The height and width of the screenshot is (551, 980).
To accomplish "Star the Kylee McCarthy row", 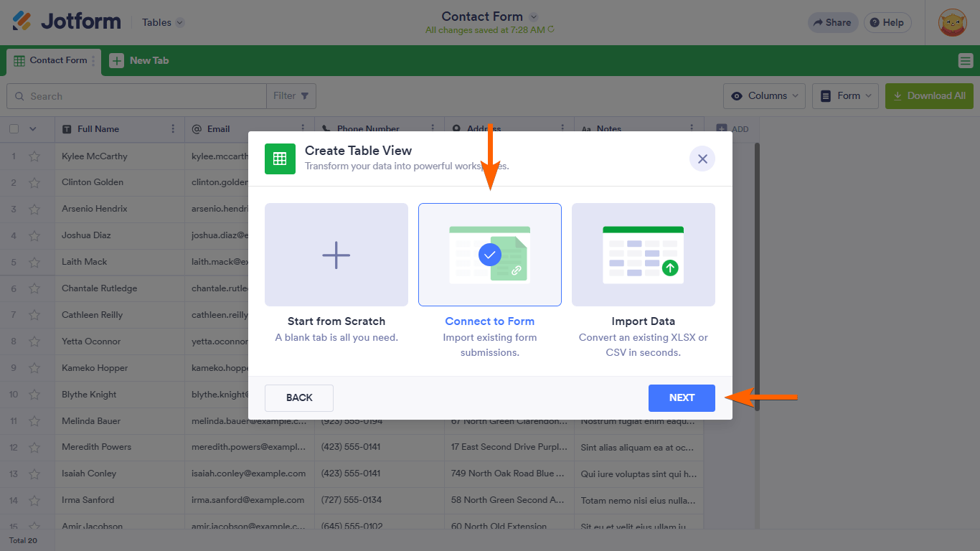I will (x=34, y=156).
